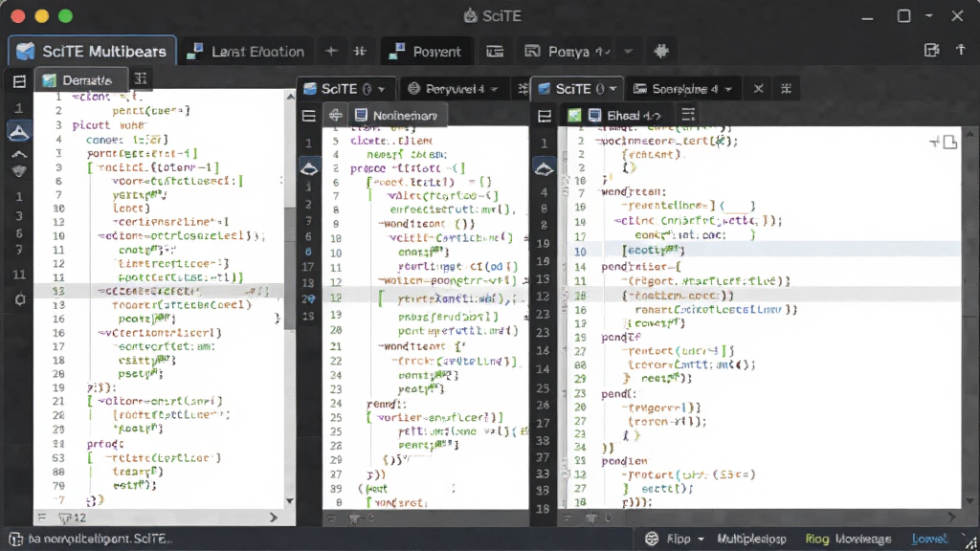Click the lines icon right of Ehead tab
The image size is (980, 551).
(x=688, y=115)
